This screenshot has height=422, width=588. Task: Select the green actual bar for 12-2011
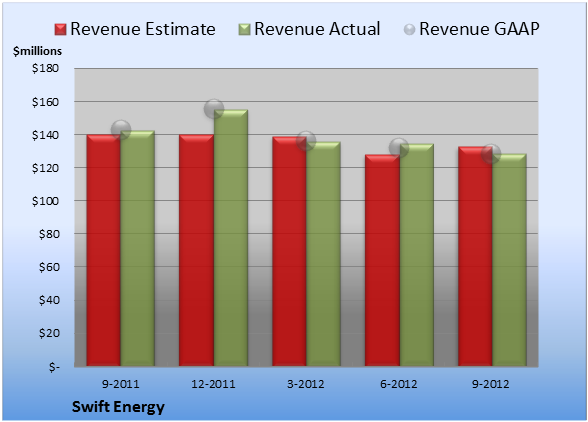click(231, 238)
